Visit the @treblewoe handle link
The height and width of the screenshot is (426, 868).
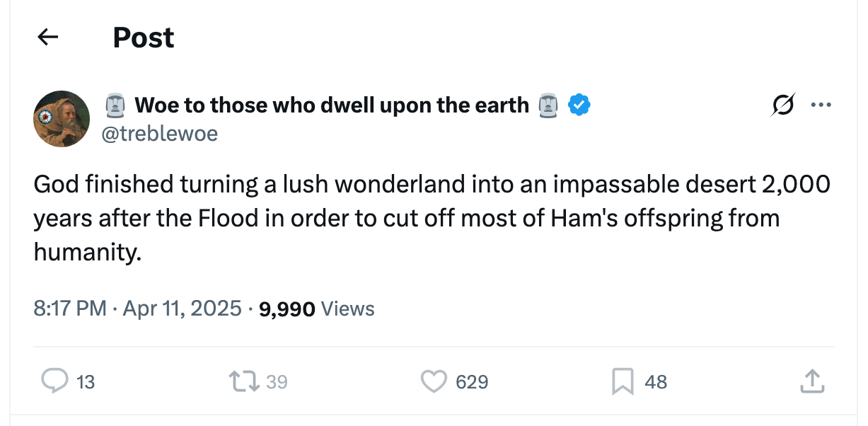(x=160, y=133)
